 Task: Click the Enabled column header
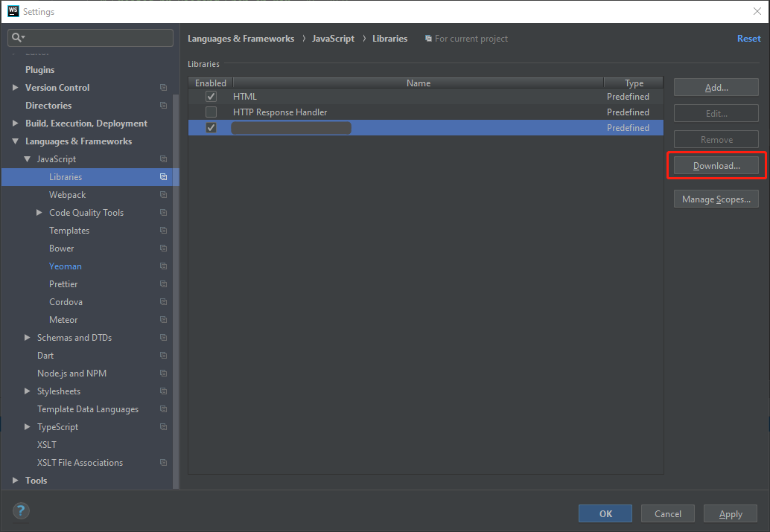[x=211, y=83]
